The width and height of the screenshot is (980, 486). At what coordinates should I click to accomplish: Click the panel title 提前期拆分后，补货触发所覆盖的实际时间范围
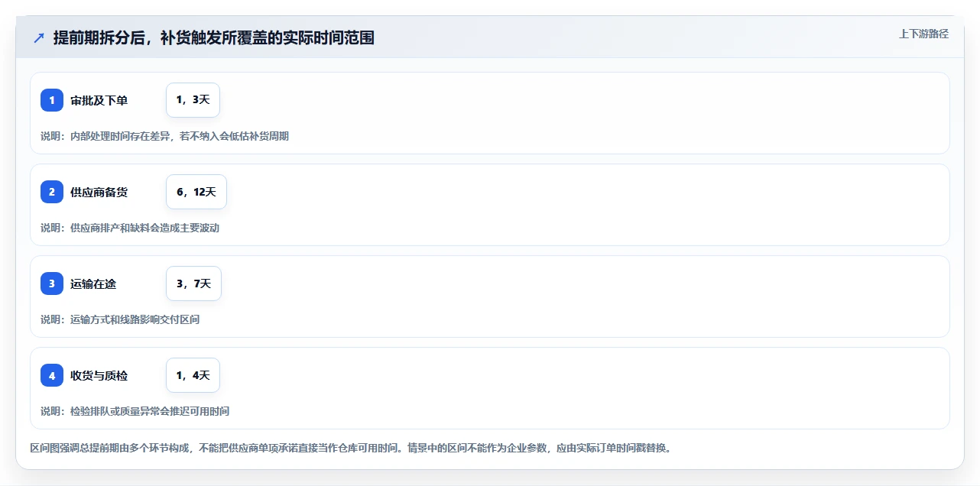click(x=214, y=37)
